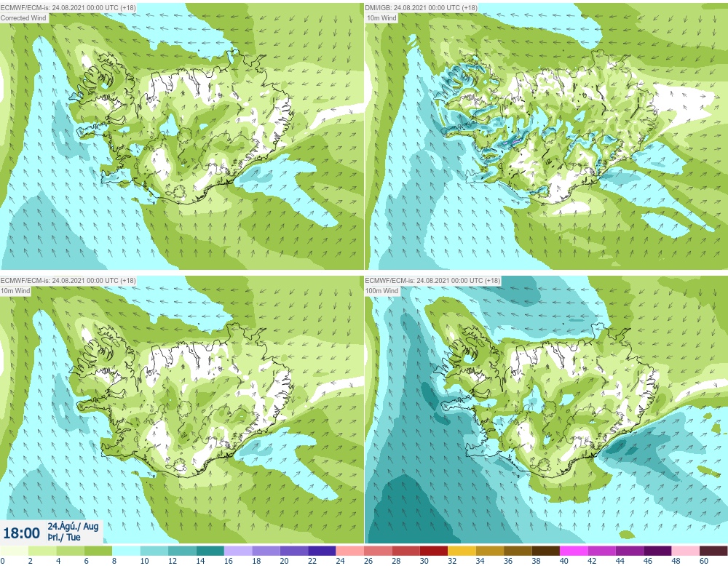Pick the pale cyan 8–10 legend swatch
This screenshot has width=728, height=566.
click(126, 551)
